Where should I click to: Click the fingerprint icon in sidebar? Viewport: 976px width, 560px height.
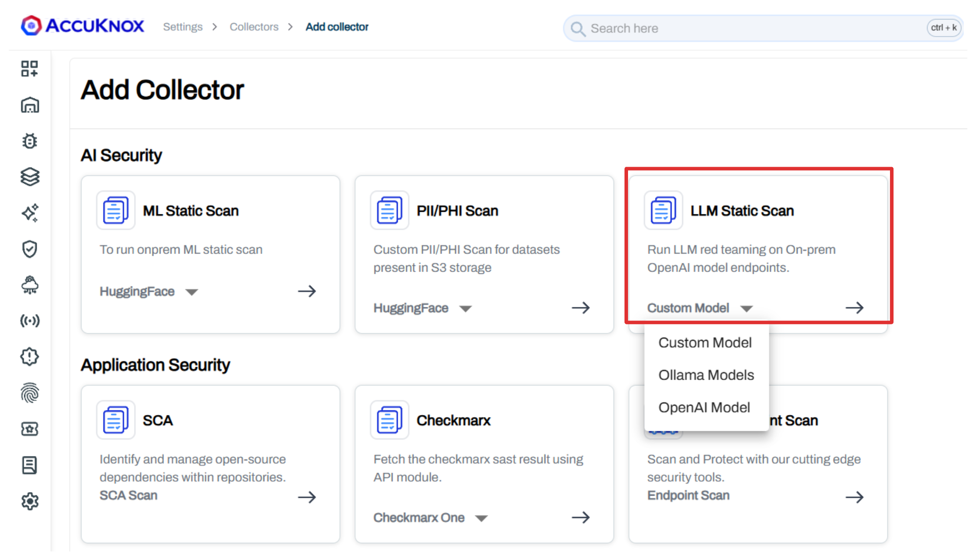click(x=30, y=393)
